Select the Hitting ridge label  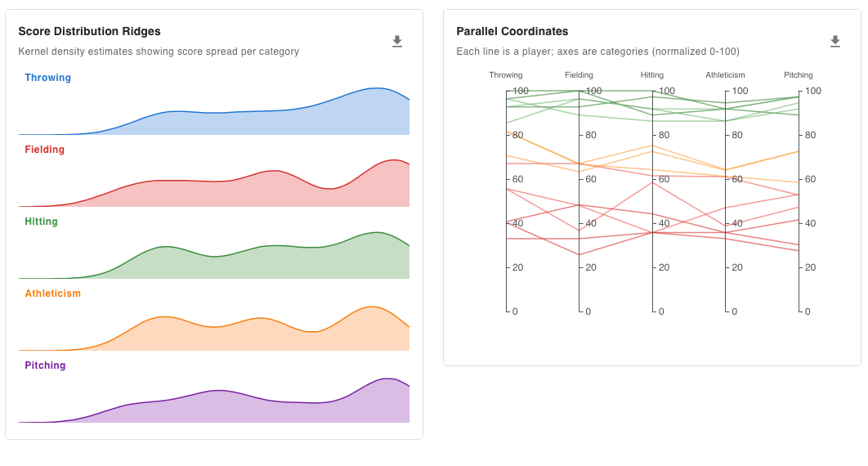point(41,222)
